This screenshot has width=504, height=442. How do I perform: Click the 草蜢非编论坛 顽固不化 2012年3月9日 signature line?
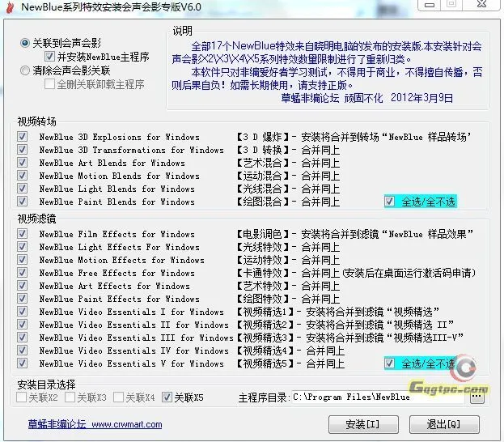(x=367, y=98)
